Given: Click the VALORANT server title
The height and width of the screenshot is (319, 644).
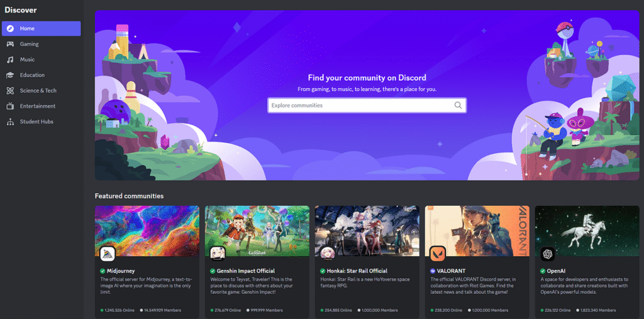Looking at the screenshot, I should click(451, 271).
